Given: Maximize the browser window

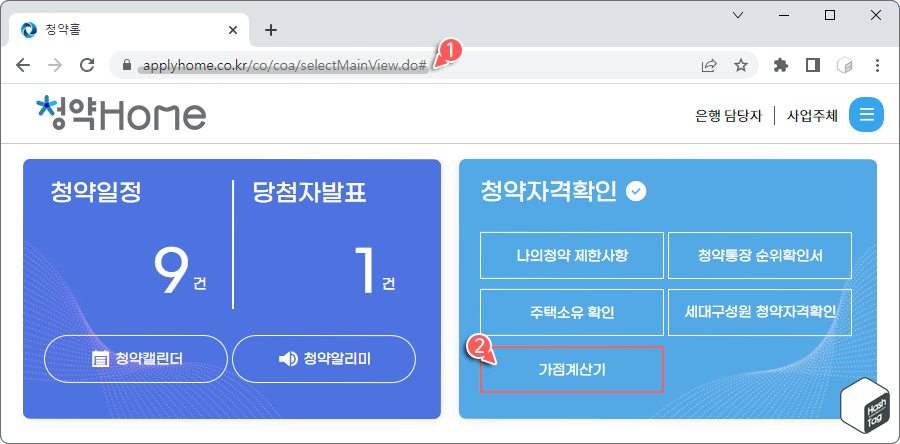Looking at the screenshot, I should pos(829,15).
